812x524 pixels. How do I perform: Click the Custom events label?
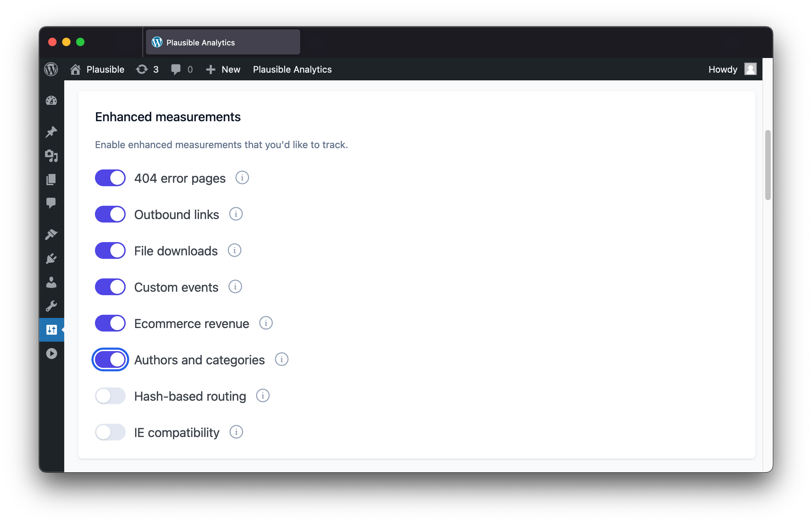(x=176, y=288)
